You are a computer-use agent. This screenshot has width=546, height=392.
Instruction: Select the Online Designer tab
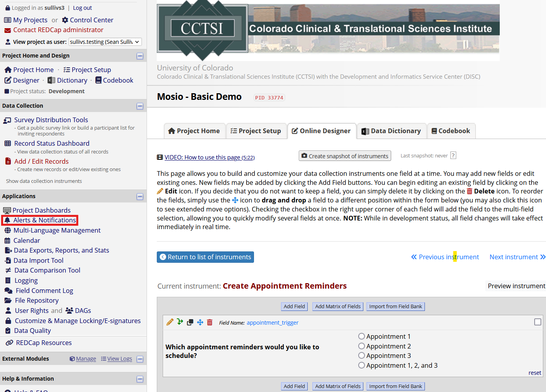321,131
